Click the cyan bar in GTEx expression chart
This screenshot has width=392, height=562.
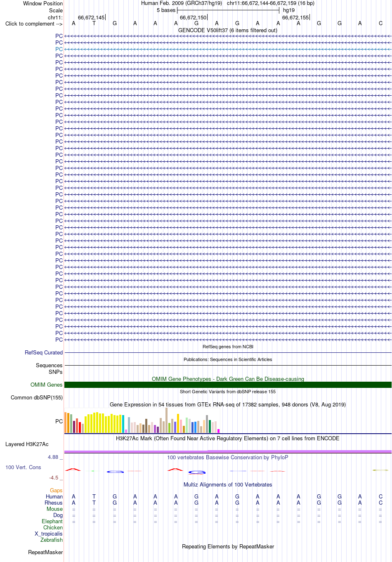[123, 424]
